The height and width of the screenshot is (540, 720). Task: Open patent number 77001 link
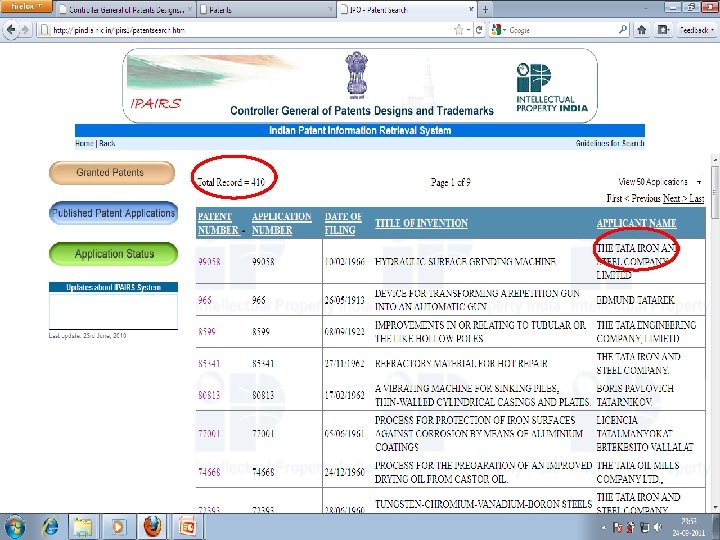(209, 433)
